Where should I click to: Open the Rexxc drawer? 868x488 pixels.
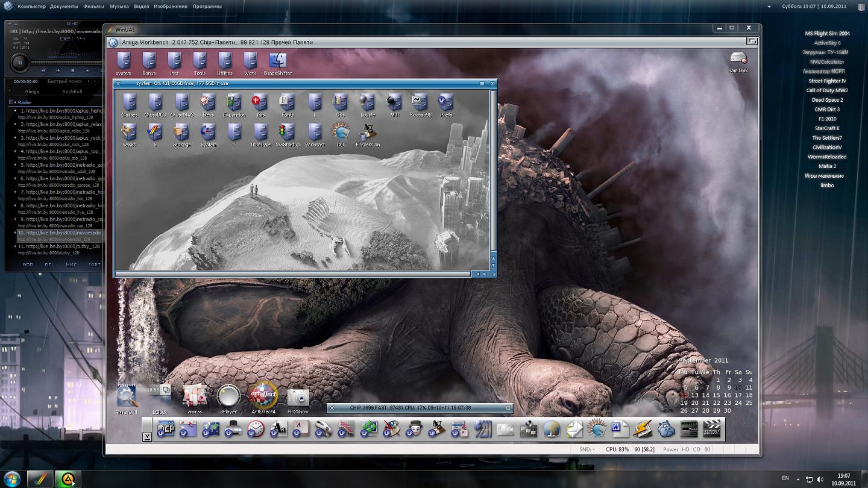click(x=129, y=135)
